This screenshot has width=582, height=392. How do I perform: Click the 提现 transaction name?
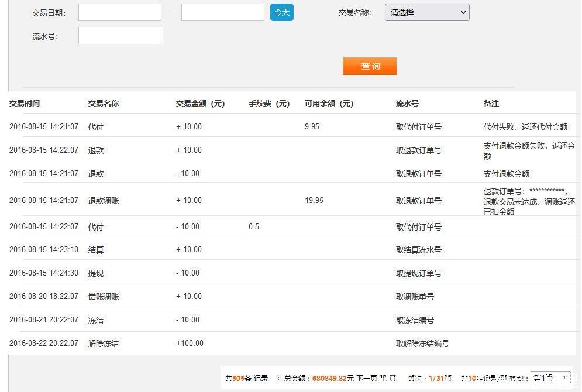tap(96, 273)
